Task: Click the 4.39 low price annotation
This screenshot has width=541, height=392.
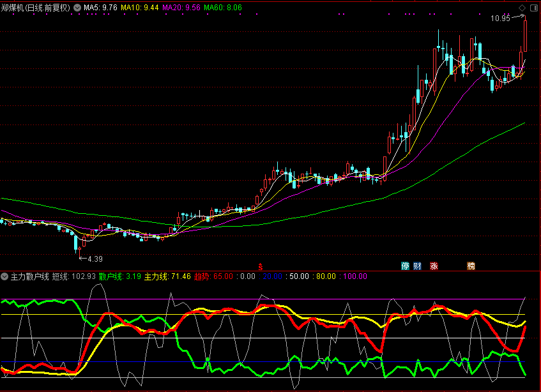Action: (95, 259)
